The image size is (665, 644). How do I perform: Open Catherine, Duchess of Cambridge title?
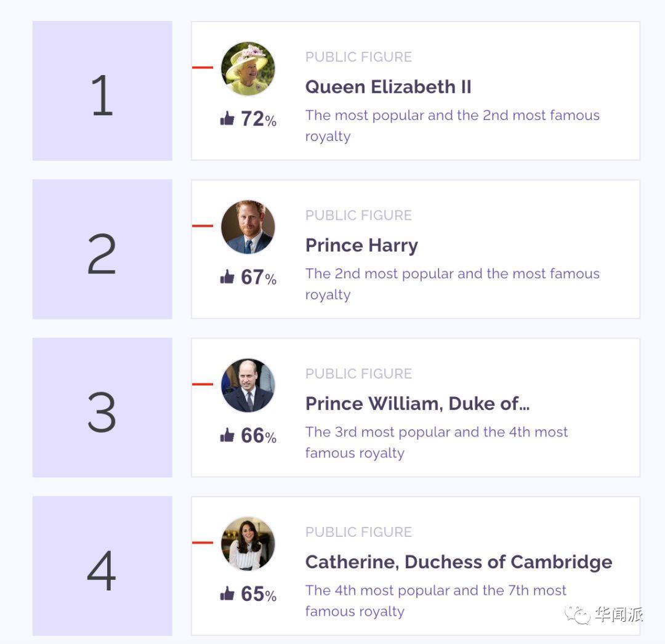[x=459, y=562]
